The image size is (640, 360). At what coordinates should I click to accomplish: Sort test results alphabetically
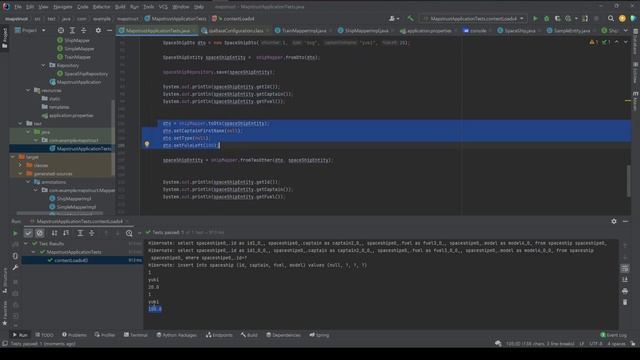[54, 233]
